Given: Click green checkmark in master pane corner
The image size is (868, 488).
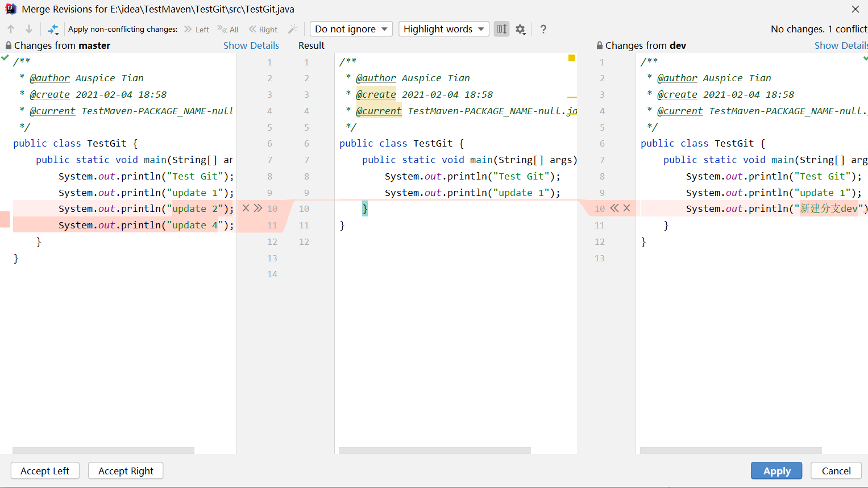Looking at the screenshot, I should pos(5,57).
